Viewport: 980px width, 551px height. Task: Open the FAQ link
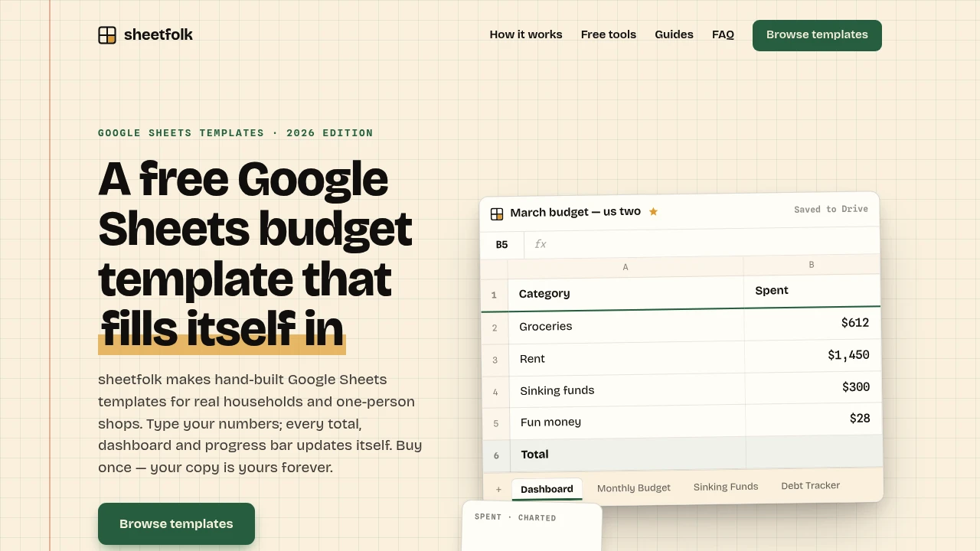coord(723,34)
